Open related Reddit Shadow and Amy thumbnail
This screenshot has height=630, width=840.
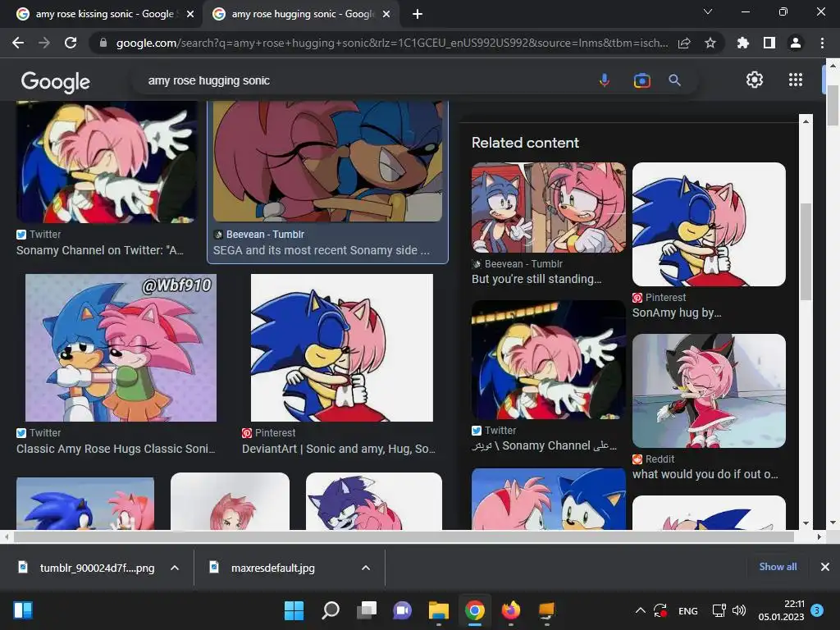tap(709, 390)
